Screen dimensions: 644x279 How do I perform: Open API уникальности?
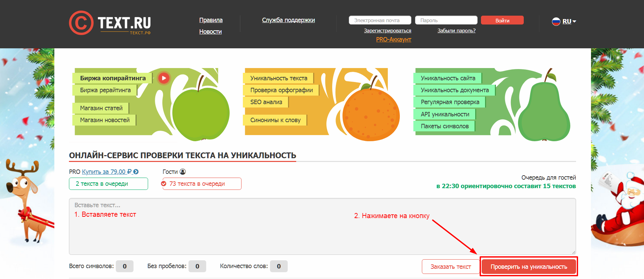tap(445, 114)
